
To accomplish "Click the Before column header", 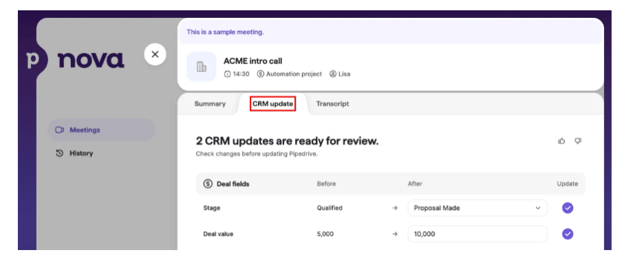I will (326, 184).
